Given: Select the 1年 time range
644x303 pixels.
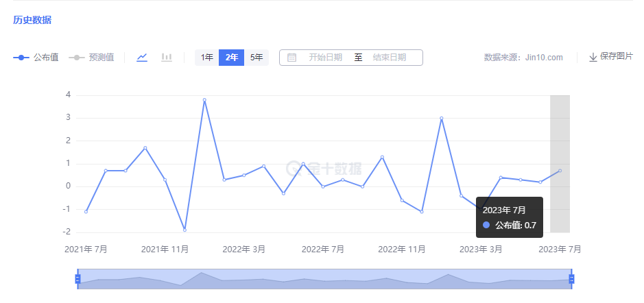Looking at the screenshot, I should pyautogui.click(x=206, y=58).
